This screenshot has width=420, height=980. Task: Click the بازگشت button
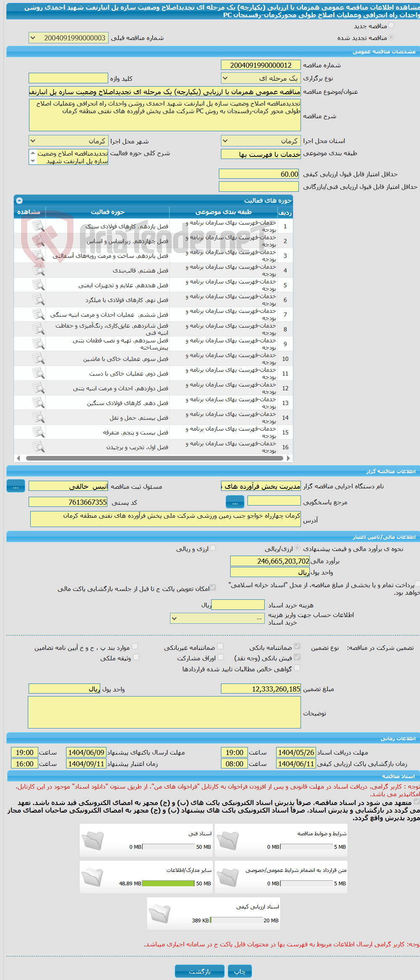[x=200, y=971]
